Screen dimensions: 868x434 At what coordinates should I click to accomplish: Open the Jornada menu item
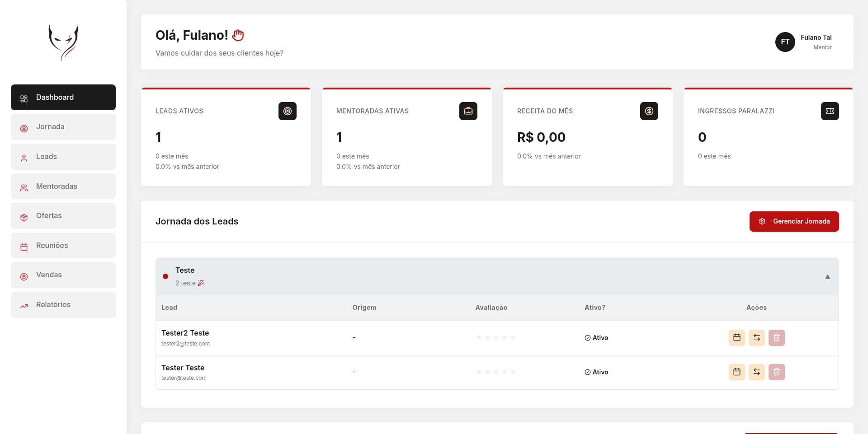tap(63, 127)
